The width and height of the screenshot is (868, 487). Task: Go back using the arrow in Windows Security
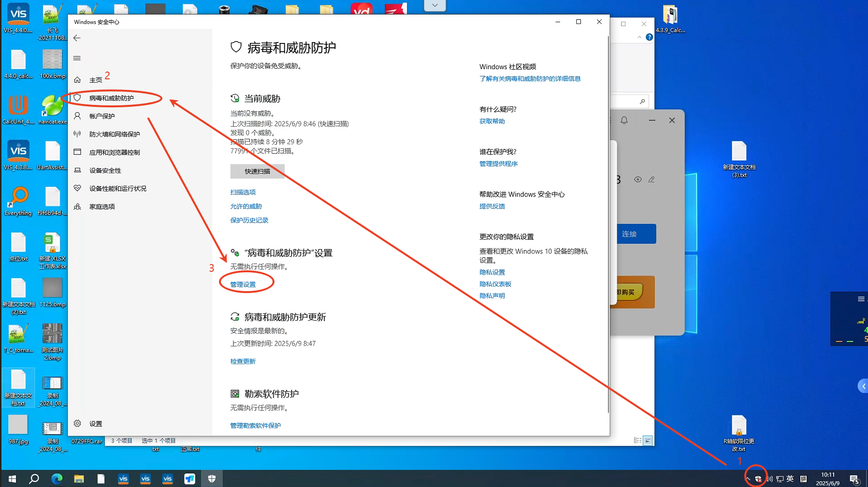[77, 38]
